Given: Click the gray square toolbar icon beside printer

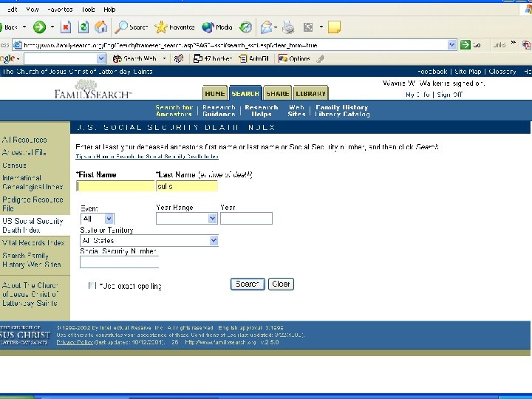Looking at the screenshot, I should tap(308, 27).
